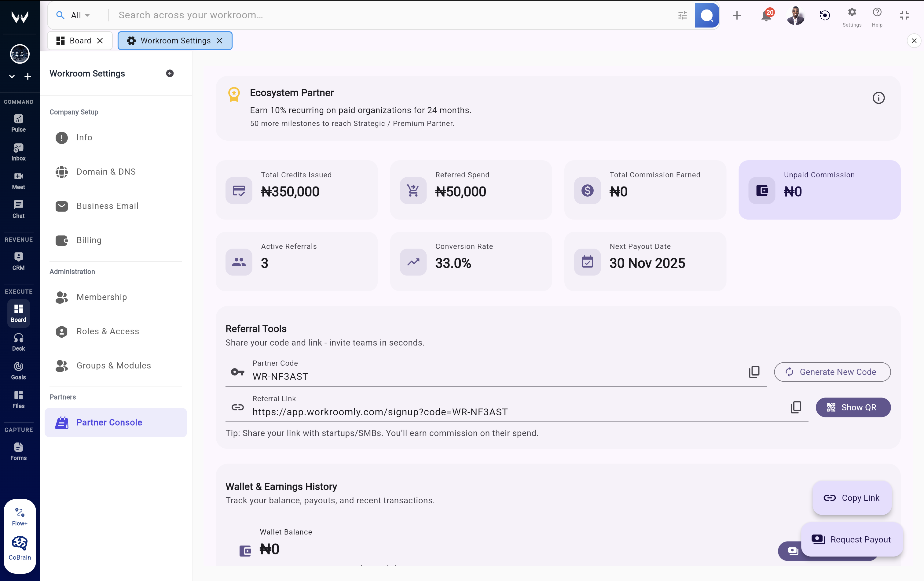Select the Inbox icon in the sidebar
The height and width of the screenshot is (581, 924).
(x=18, y=150)
